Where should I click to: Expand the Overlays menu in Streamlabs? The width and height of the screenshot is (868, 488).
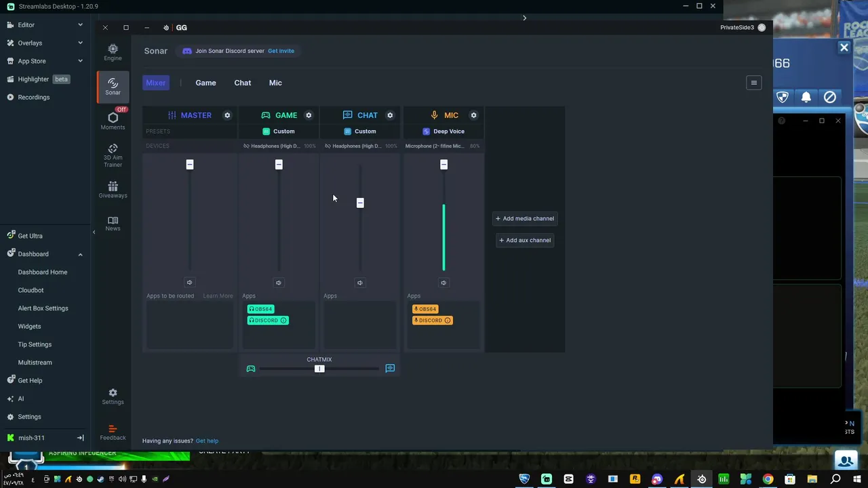click(x=80, y=43)
